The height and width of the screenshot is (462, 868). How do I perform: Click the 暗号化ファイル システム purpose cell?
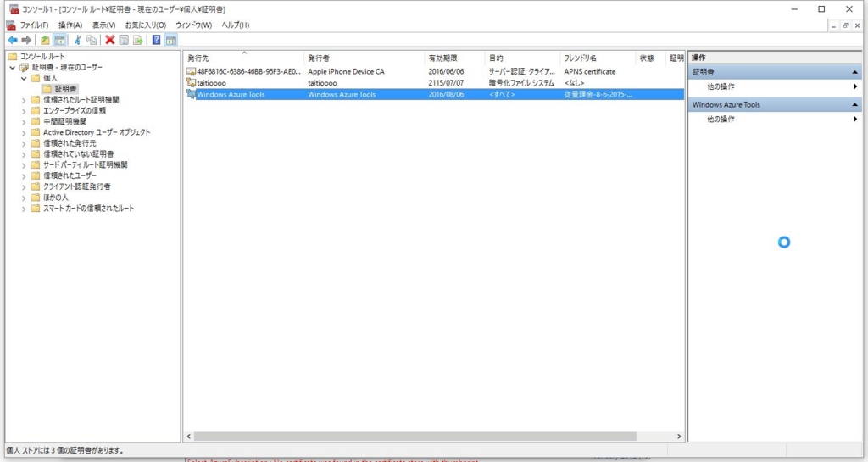[x=521, y=82]
